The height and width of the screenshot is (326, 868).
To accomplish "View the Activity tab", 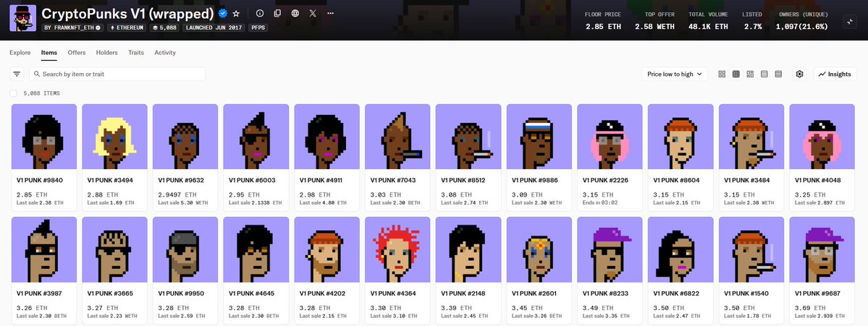I will click(165, 53).
